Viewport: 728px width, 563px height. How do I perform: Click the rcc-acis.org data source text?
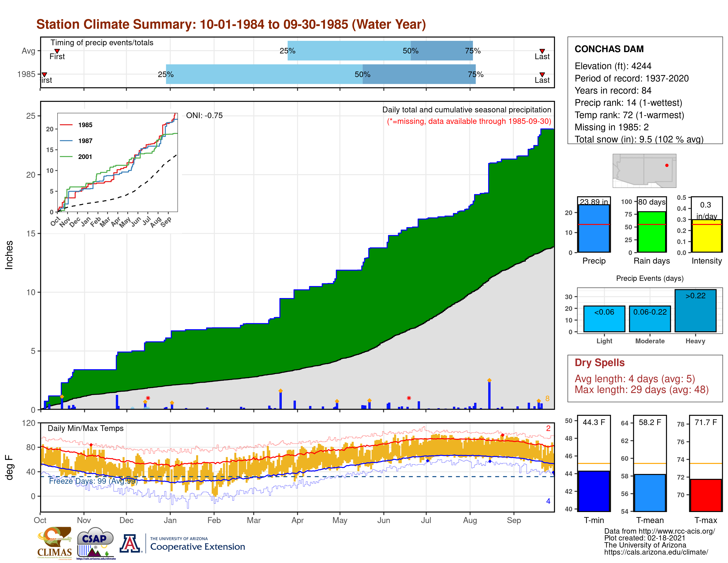659,531
